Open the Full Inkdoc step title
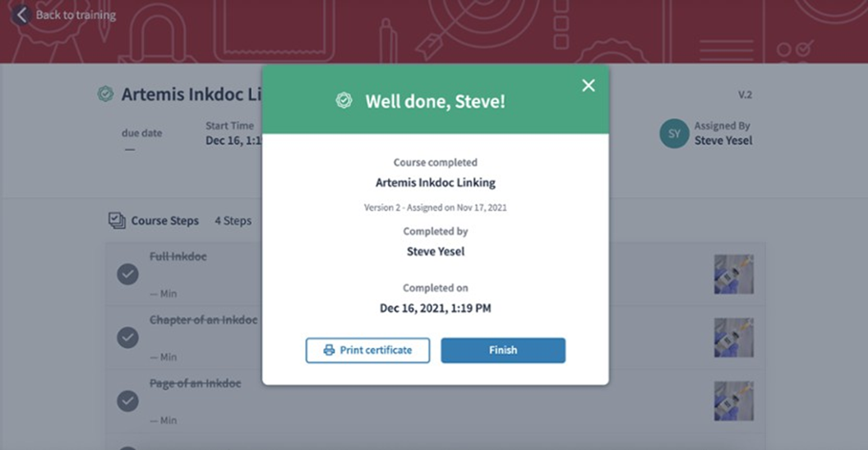The height and width of the screenshot is (450, 868). pyautogui.click(x=178, y=257)
